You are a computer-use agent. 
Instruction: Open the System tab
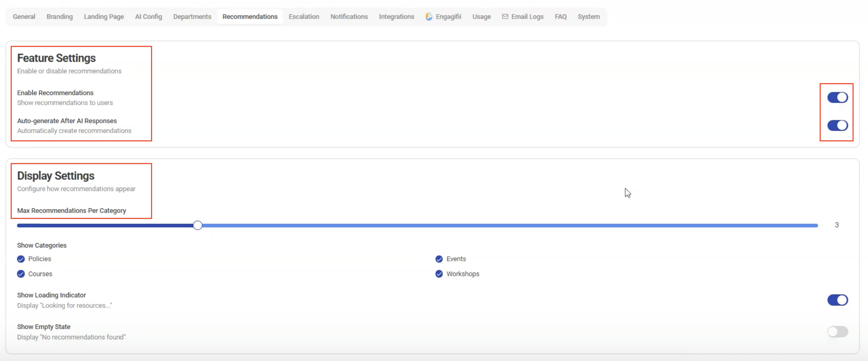click(589, 17)
